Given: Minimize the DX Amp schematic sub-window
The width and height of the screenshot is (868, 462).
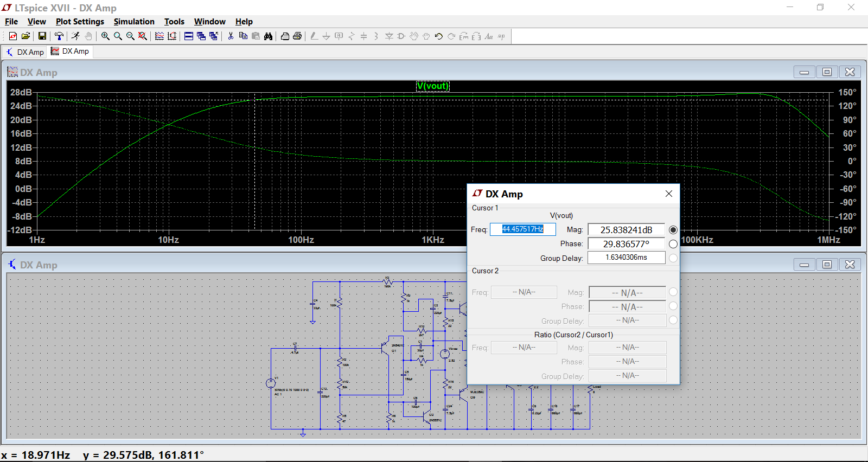Looking at the screenshot, I should 804,265.
